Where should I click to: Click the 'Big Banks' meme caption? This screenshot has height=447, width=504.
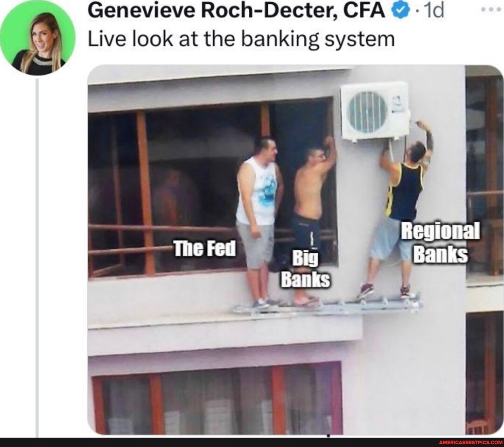click(305, 269)
